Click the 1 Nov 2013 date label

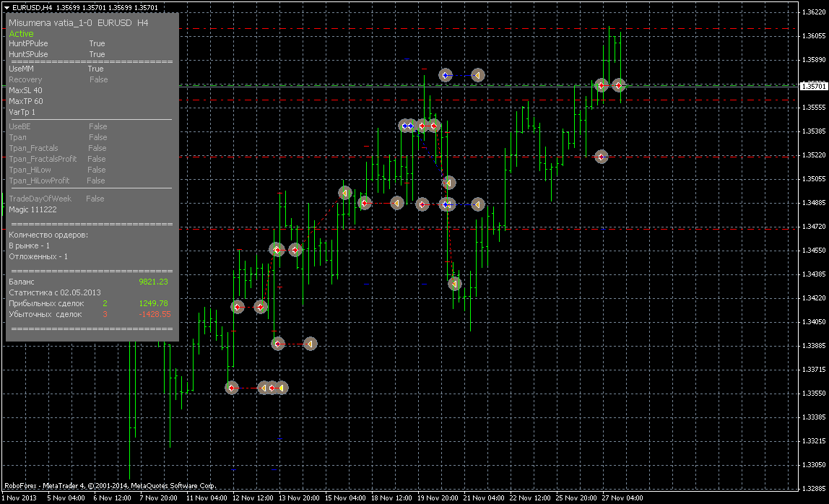tap(19, 498)
